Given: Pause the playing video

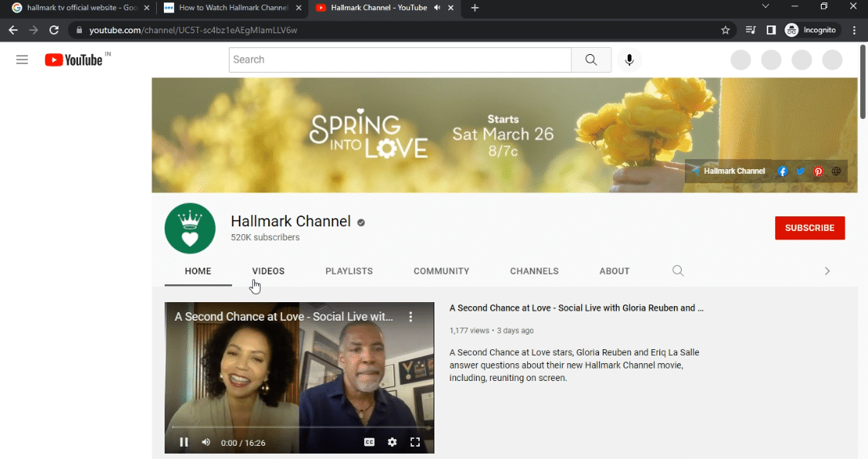Looking at the screenshot, I should [184, 442].
